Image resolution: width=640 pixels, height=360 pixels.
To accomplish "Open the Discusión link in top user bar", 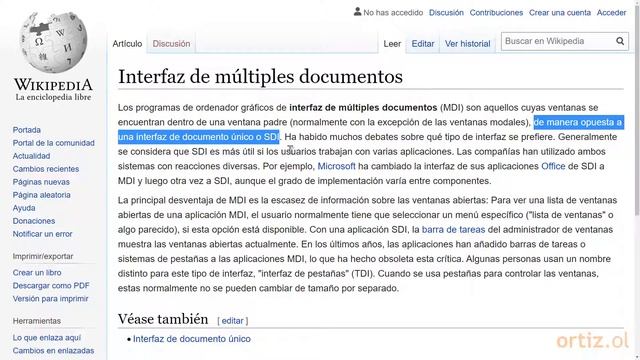I will pyautogui.click(x=446, y=13).
